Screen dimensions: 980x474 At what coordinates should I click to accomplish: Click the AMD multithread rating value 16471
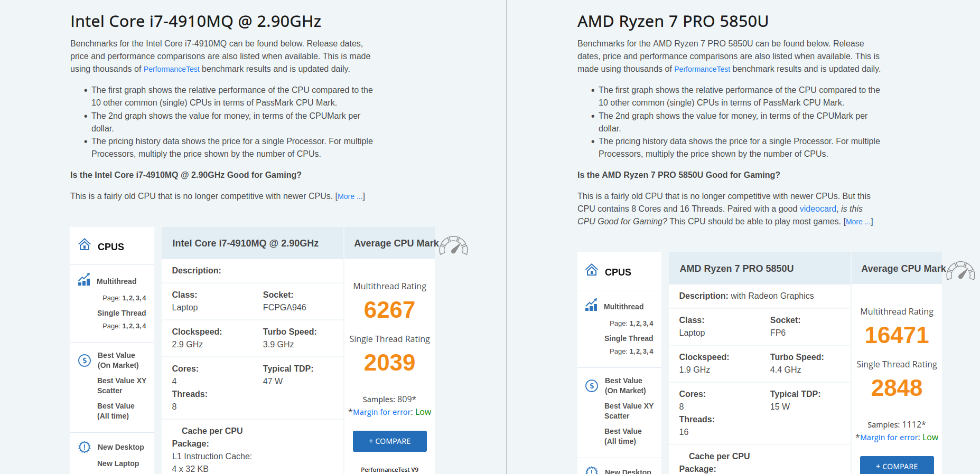pos(897,335)
